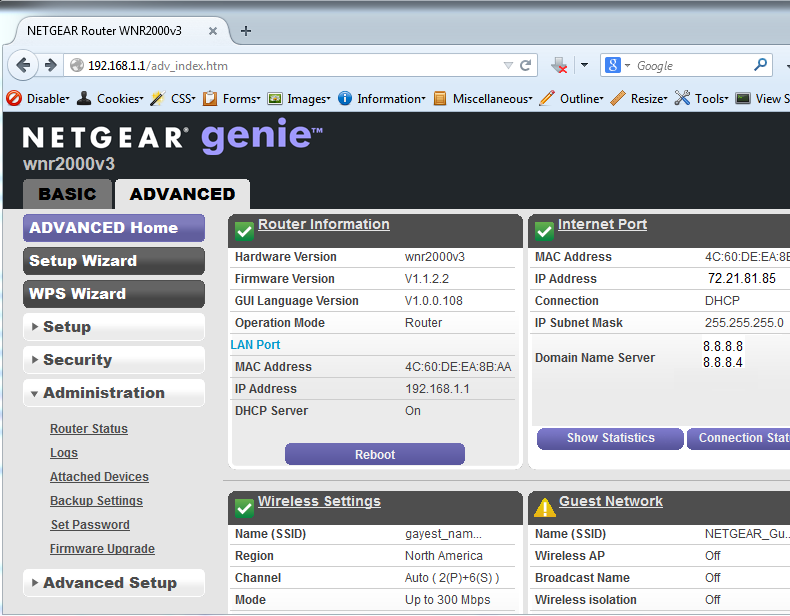Click the Google search engine icon

612,65
